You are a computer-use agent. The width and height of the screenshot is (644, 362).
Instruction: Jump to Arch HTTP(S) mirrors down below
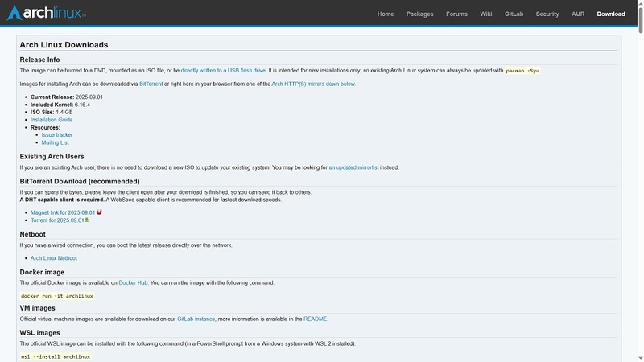click(313, 84)
